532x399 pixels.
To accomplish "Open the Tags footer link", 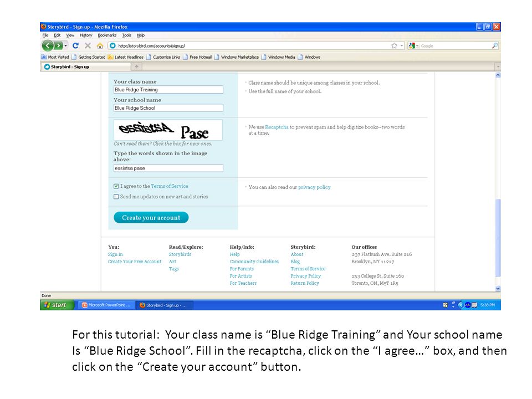I will pos(173,269).
